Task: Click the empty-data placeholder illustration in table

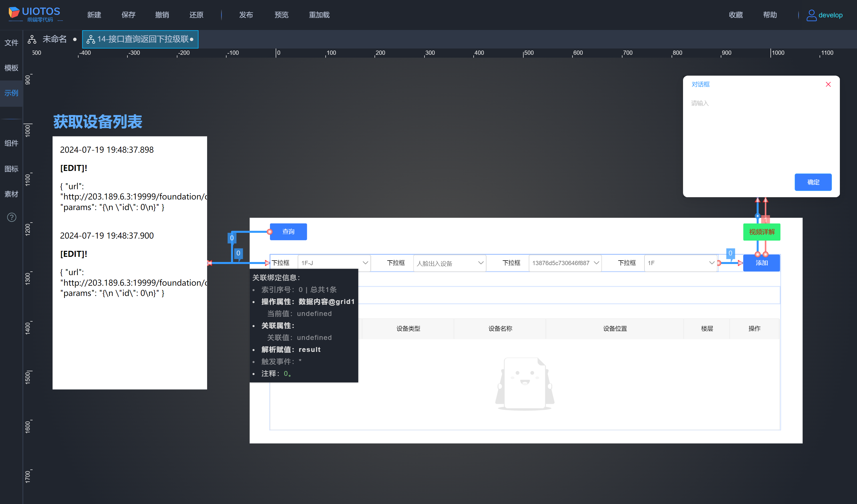Action: tap(524, 384)
